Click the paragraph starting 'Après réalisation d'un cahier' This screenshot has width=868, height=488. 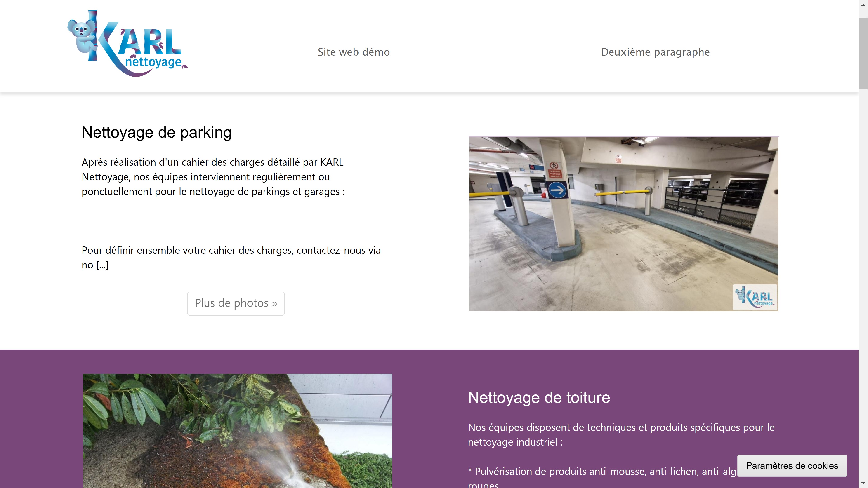[x=213, y=177]
